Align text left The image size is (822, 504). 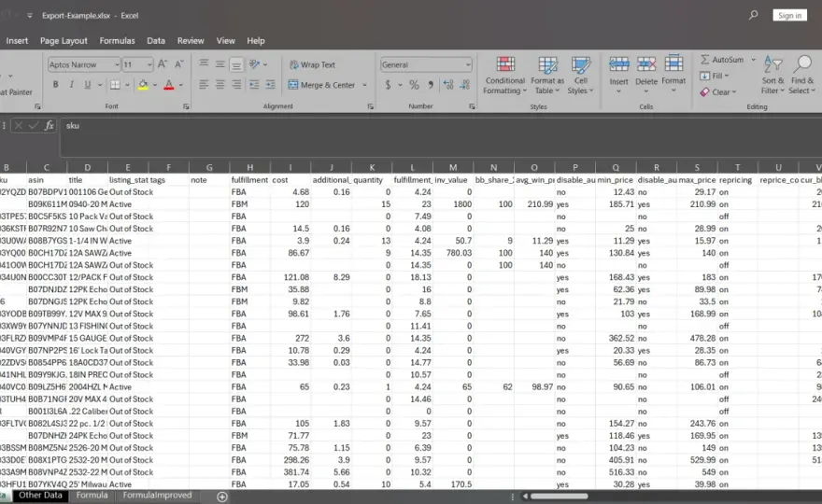204,84
